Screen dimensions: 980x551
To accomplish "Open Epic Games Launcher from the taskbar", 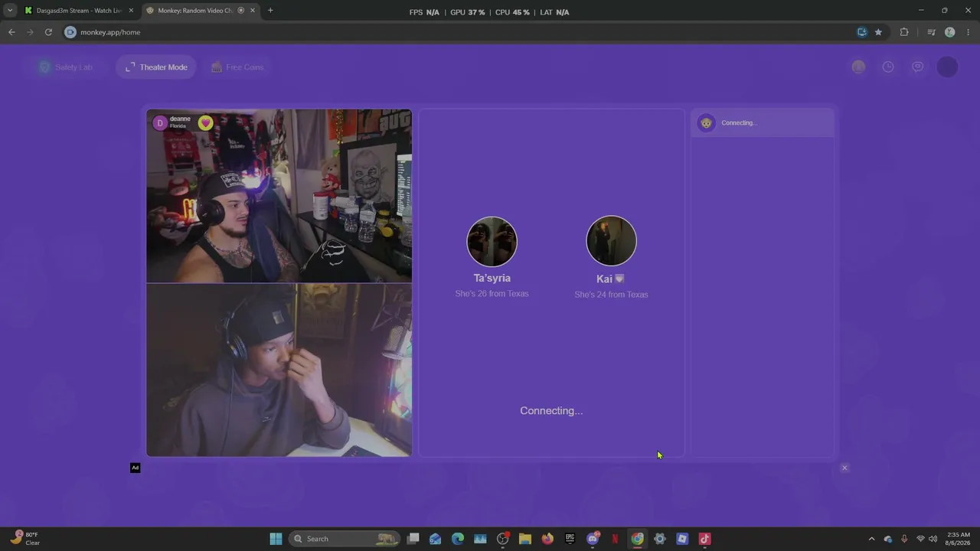I will point(570,539).
